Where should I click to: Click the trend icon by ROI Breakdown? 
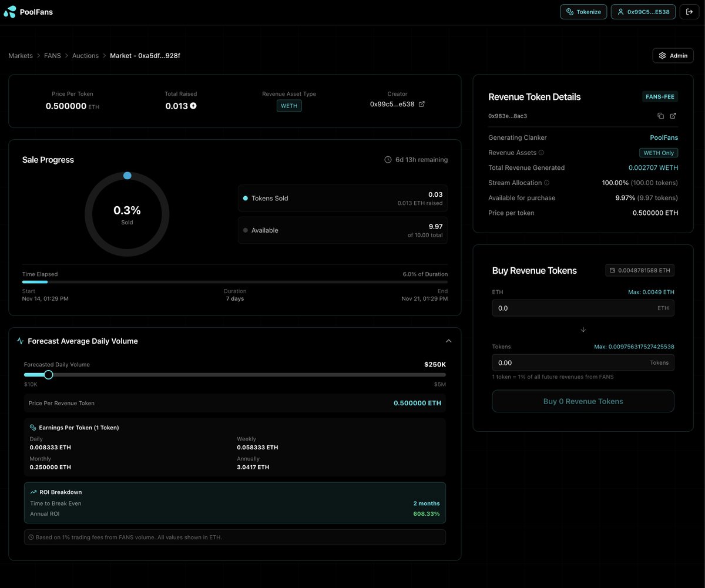click(x=33, y=492)
